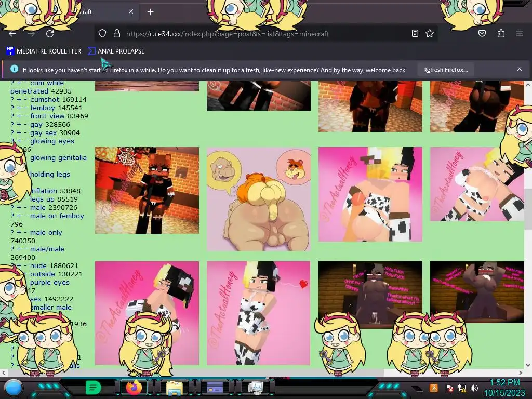Image resolution: width=532 pixels, height=399 pixels.
Task: Open the 'male only' tag link
Action: [x=46, y=232]
